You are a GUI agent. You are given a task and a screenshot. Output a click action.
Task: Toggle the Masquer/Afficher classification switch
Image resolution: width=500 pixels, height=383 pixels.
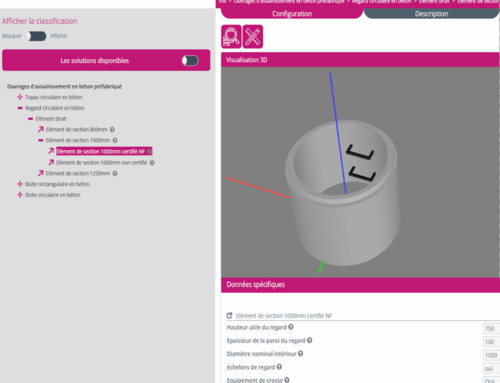(36, 36)
